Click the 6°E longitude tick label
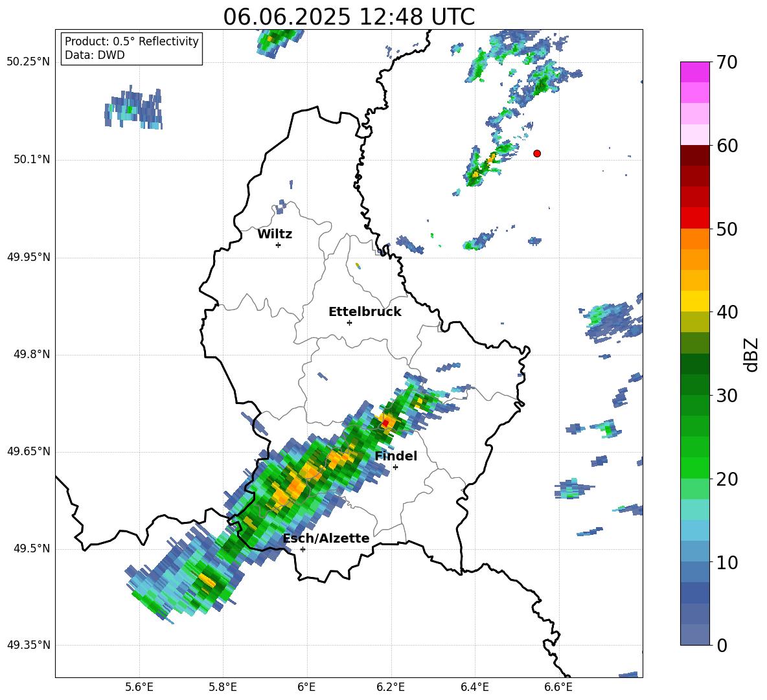Image resolution: width=767 pixels, height=700 pixels. pyautogui.click(x=306, y=687)
